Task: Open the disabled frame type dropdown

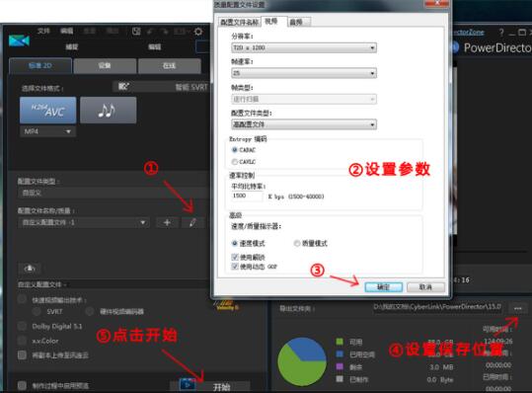Action: tap(304, 99)
